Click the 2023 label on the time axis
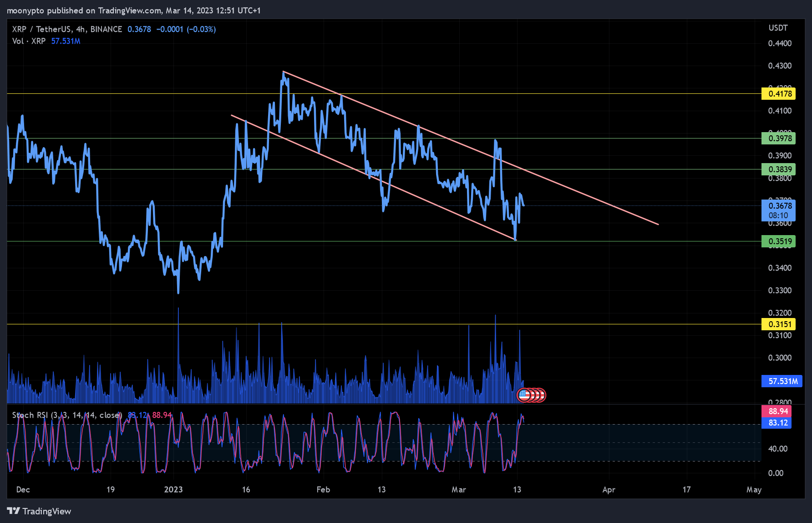 pyautogui.click(x=173, y=490)
